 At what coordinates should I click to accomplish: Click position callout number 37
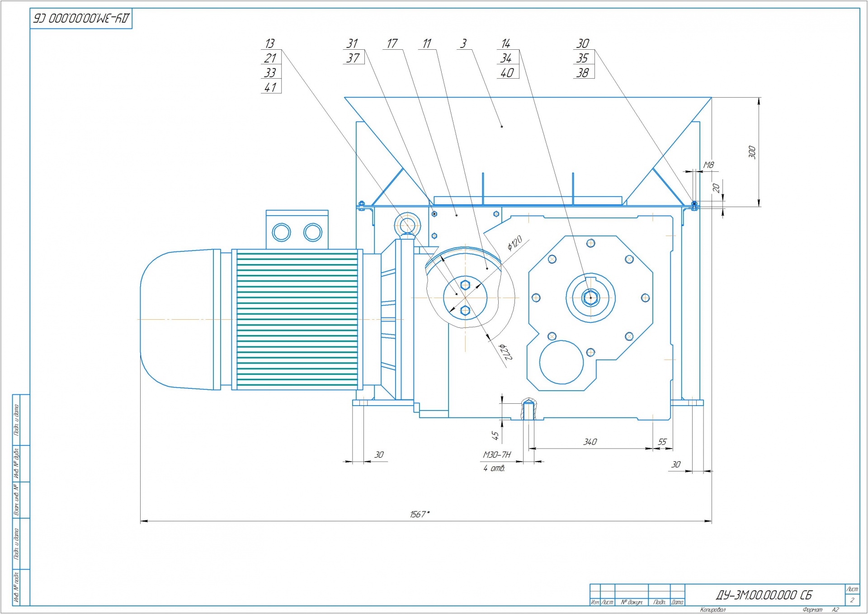353,58
